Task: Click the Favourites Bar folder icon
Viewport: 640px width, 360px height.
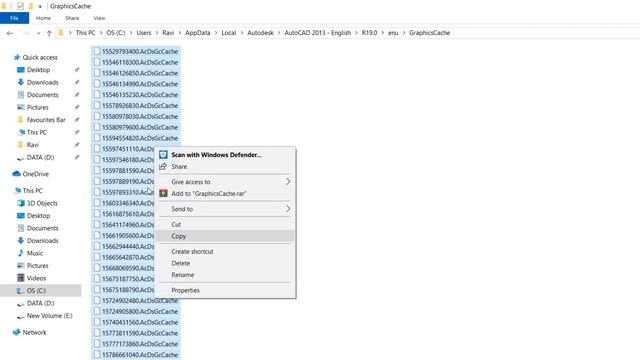Action: click(x=21, y=120)
